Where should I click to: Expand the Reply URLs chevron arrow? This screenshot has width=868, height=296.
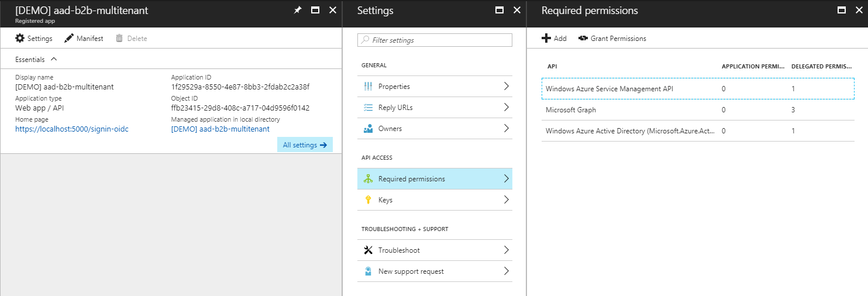pyautogui.click(x=506, y=108)
